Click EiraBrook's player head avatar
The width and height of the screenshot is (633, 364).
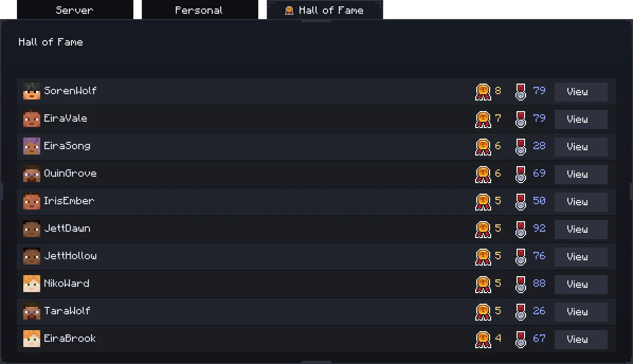click(x=32, y=339)
